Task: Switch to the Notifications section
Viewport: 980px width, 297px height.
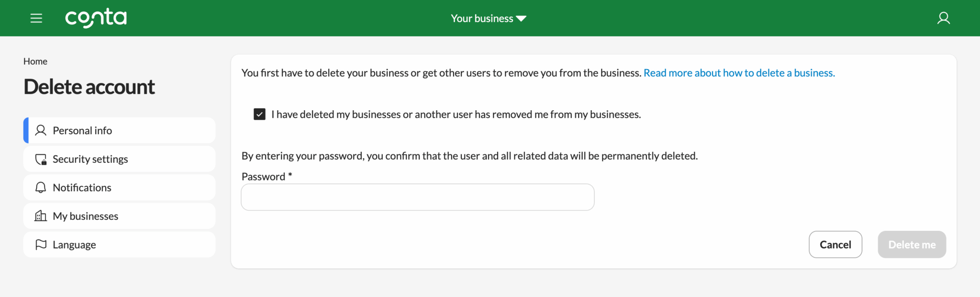Action: click(82, 187)
